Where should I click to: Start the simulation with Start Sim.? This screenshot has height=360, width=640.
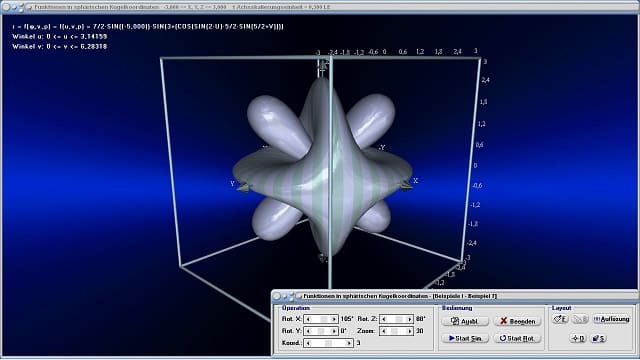click(x=465, y=338)
